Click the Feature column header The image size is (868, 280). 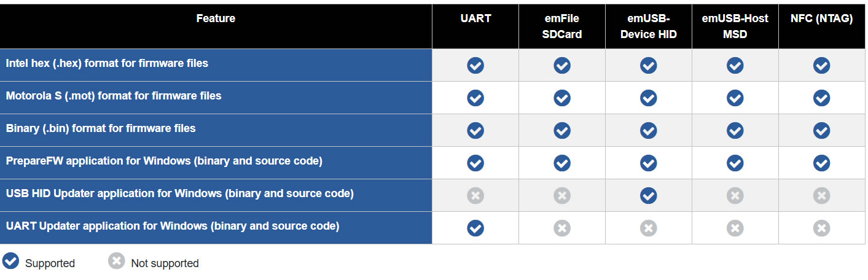216,18
